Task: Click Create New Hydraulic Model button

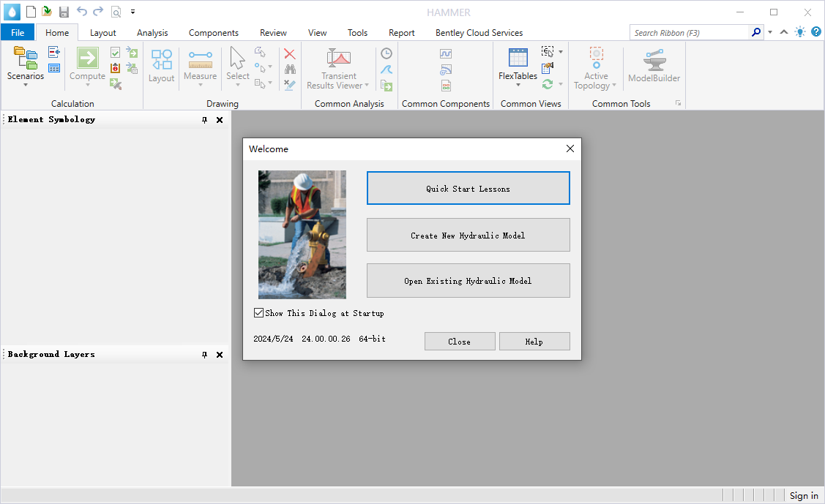Action: pos(468,235)
